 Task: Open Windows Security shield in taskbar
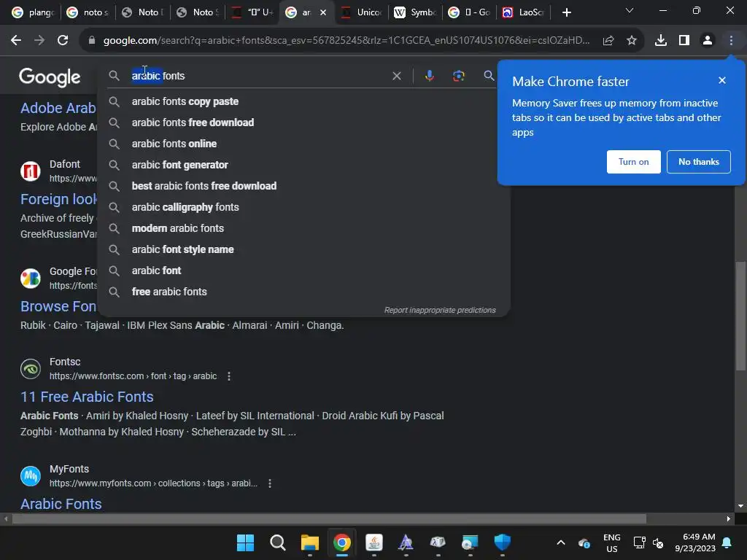click(502, 542)
